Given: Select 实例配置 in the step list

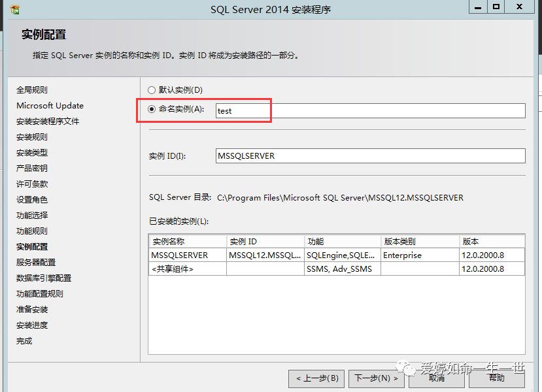Looking at the screenshot, I should click(32, 246).
